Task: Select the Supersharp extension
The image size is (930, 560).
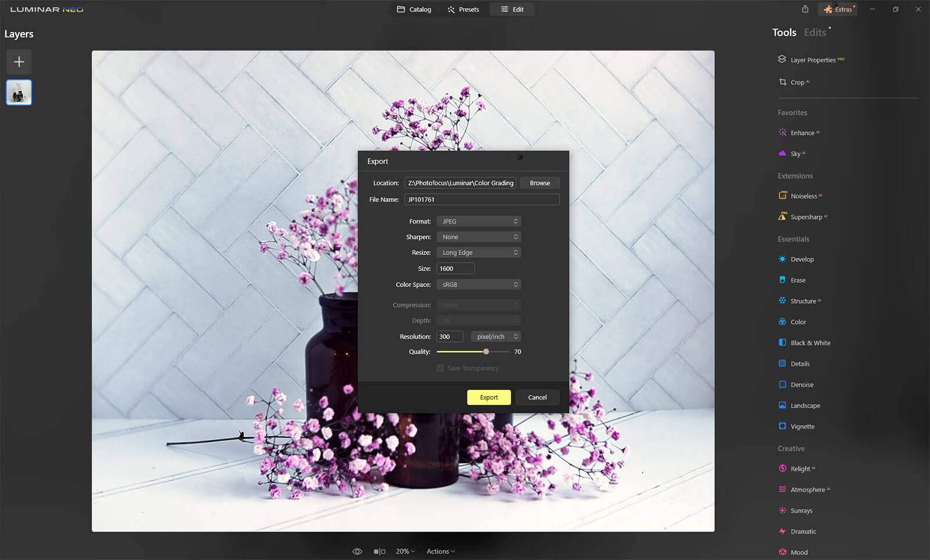Action: coord(806,217)
